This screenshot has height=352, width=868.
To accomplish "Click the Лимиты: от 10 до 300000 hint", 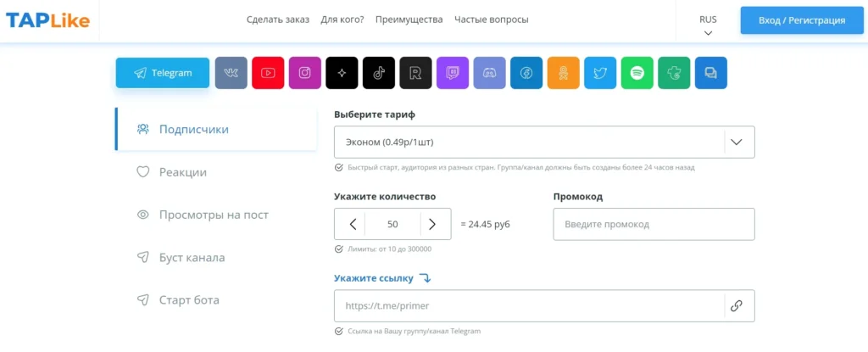I will pos(390,249).
